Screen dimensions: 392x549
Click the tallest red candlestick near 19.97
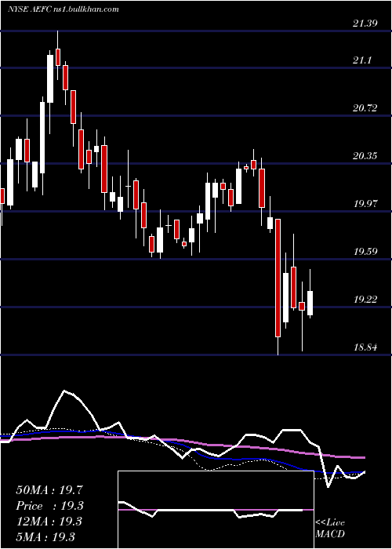278,278
